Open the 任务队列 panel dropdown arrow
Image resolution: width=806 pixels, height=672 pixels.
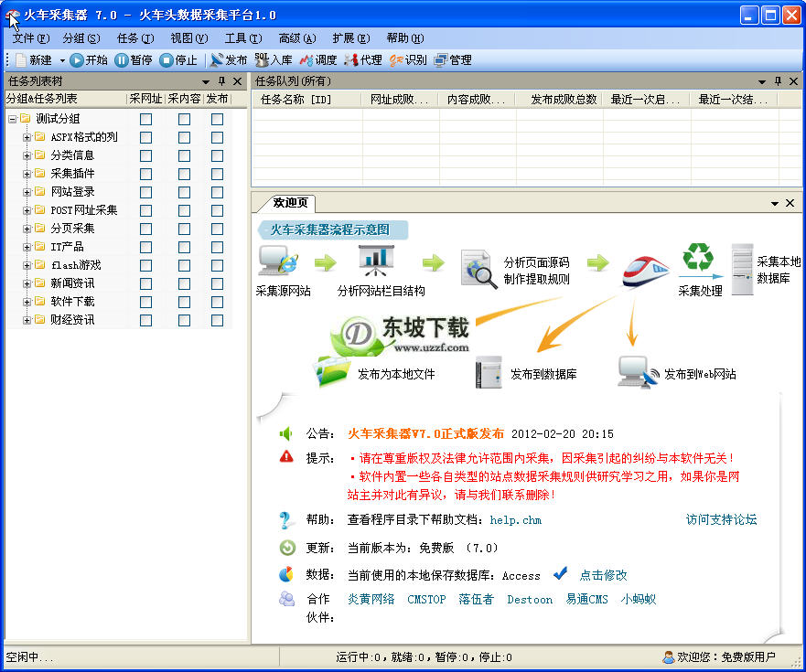[762, 81]
